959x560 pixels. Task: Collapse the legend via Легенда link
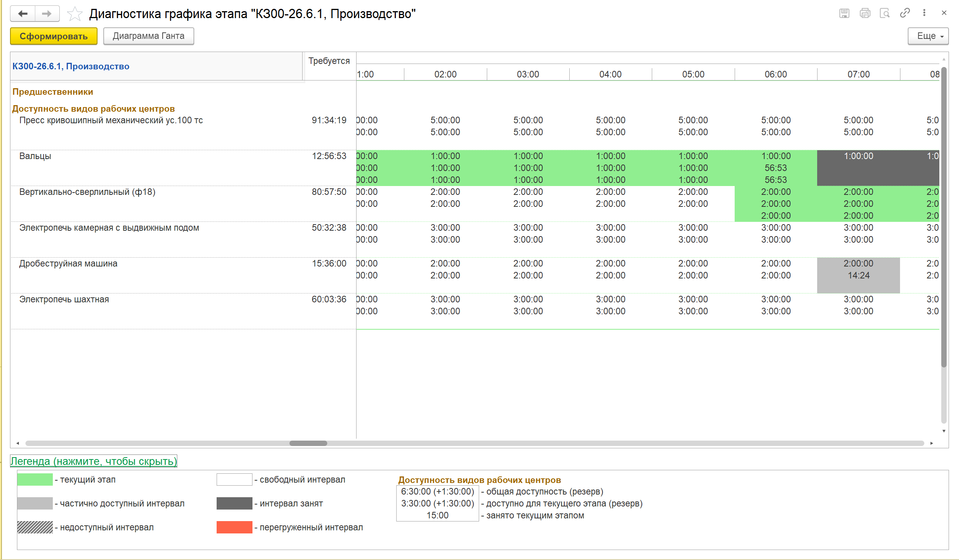[x=94, y=461]
